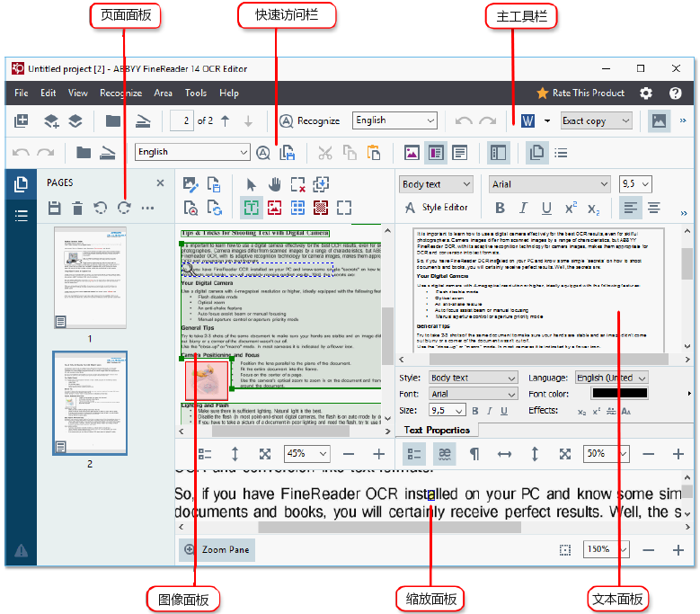Toggle bold formatting in text panel
700x614 pixels.
pyautogui.click(x=501, y=208)
